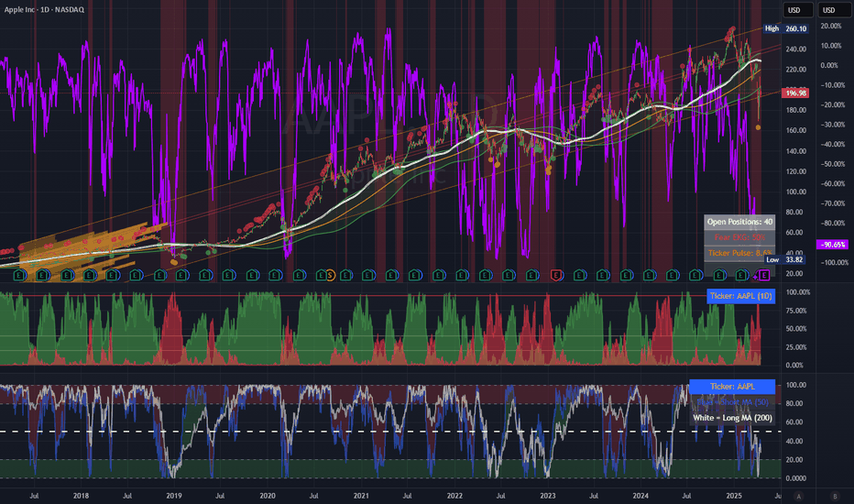
Task: Open the red E earnings marker
Action: 556,275
